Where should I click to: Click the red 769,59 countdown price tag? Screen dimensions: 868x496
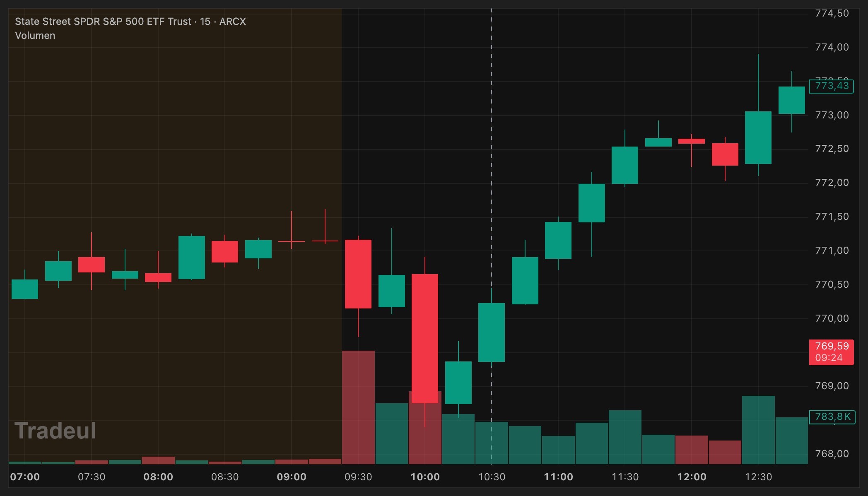[831, 352]
